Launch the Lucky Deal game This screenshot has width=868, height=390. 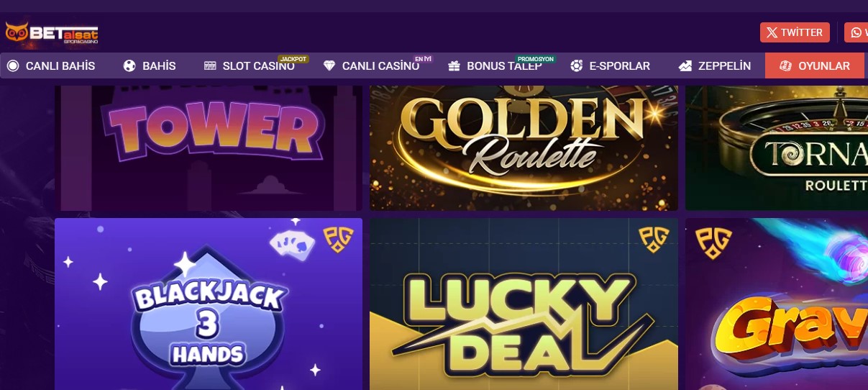point(524,304)
